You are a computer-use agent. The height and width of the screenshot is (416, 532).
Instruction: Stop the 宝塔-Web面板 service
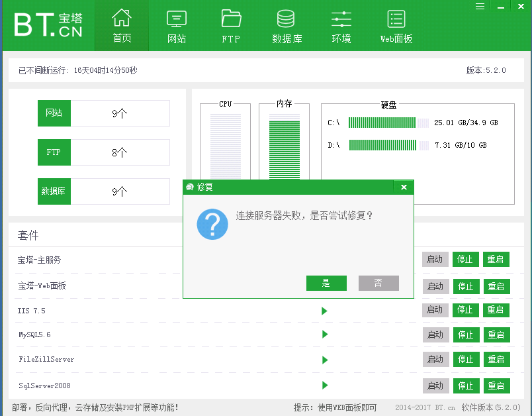point(466,286)
